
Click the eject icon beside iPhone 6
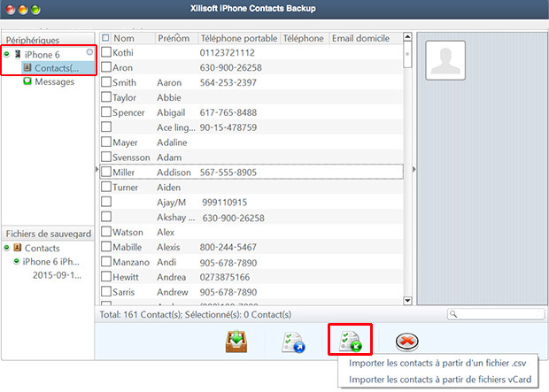[x=89, y=52]
